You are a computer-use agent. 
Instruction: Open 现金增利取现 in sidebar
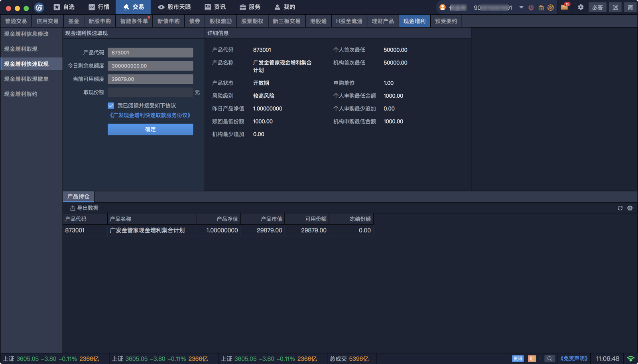point(31,49)
